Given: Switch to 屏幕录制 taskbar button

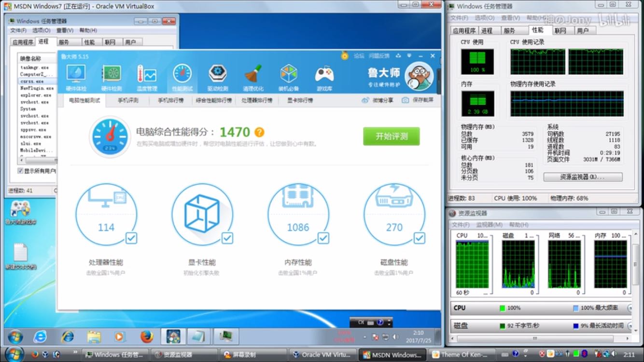Looking at the screenshot, I should (x=253, y=354).
